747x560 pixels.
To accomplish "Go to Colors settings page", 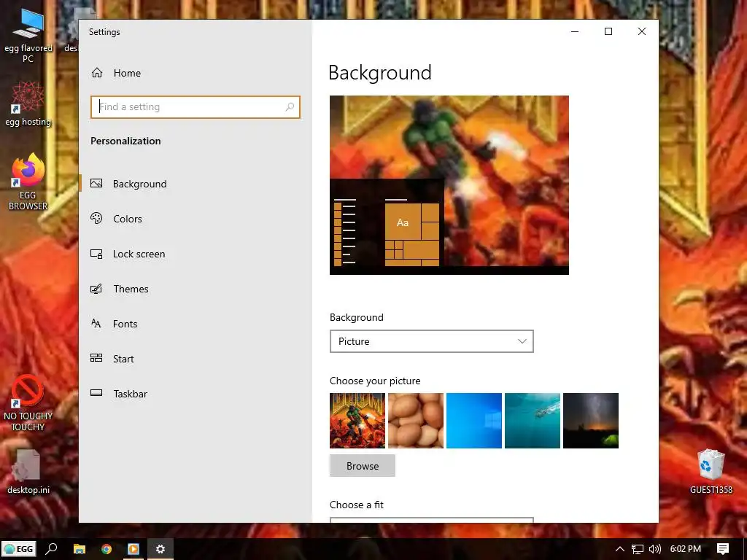I will tap(128, 219).
